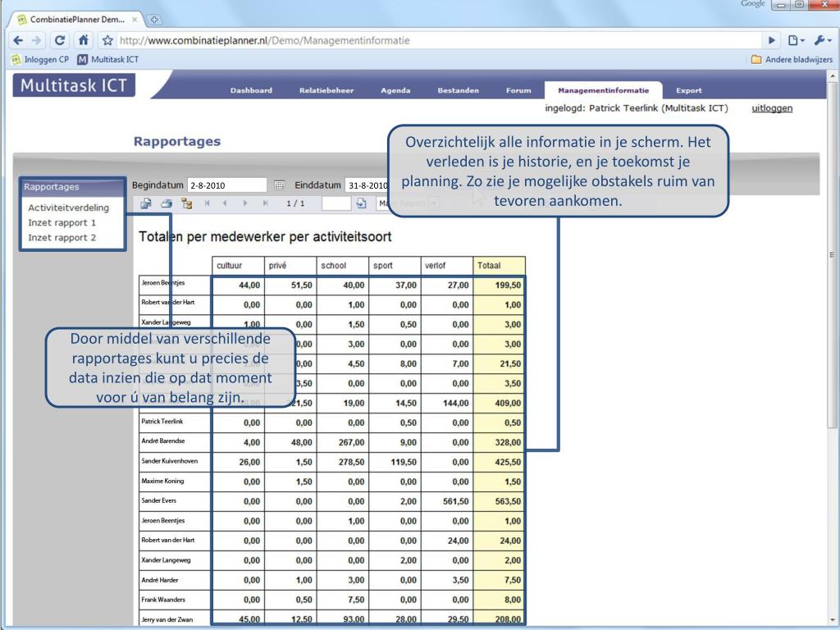840x630 pixels.
Task: Go to last report page
Action: click(x=265, y=203)
